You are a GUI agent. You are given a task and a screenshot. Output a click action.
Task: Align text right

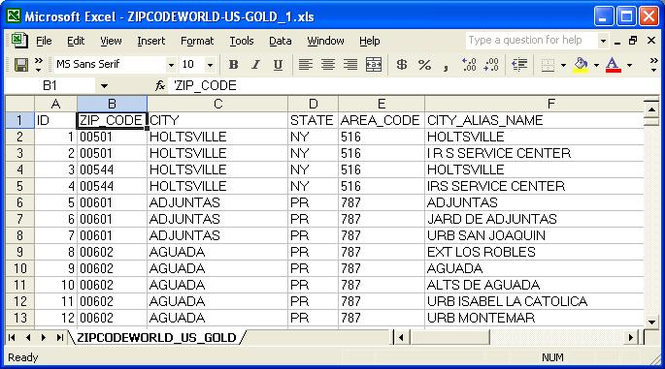click(x=350, y=65)
